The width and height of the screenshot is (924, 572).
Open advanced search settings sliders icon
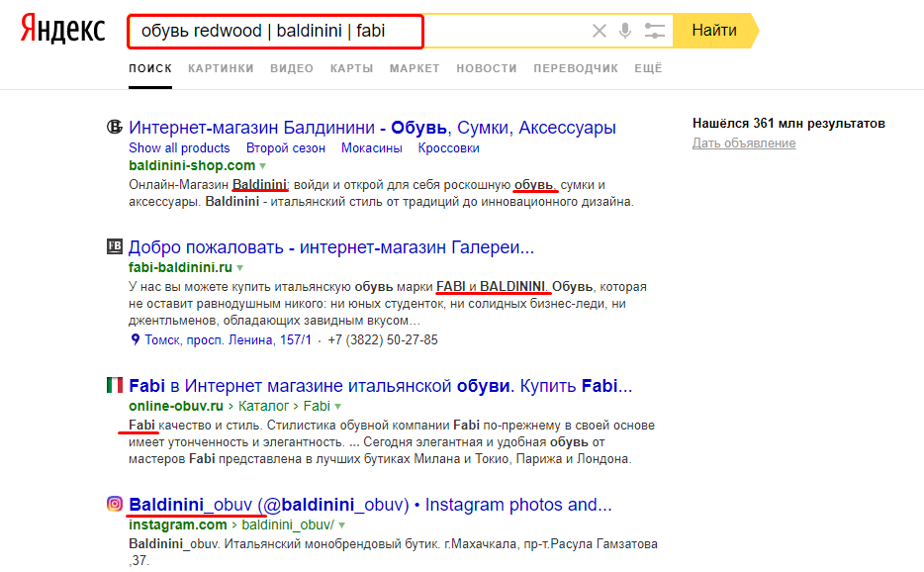(654, 31)
